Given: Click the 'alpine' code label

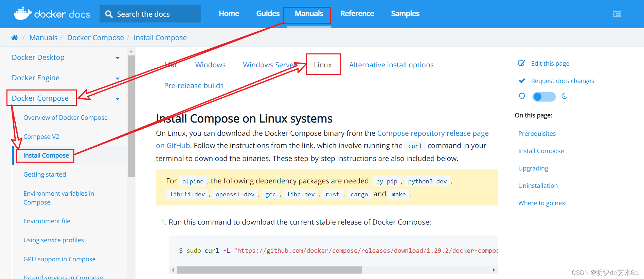Looking at the screenshot, I should [x=193, y=181].
